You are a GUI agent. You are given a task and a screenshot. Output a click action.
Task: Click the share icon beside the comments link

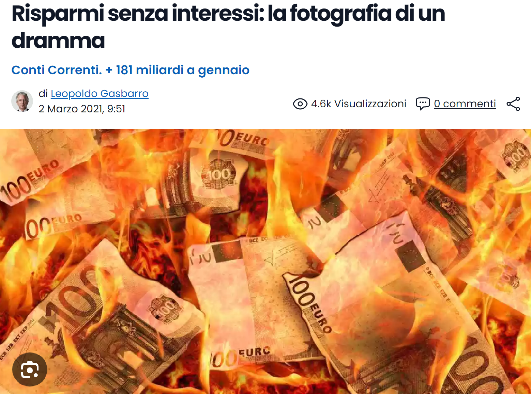tap(513, 104)
